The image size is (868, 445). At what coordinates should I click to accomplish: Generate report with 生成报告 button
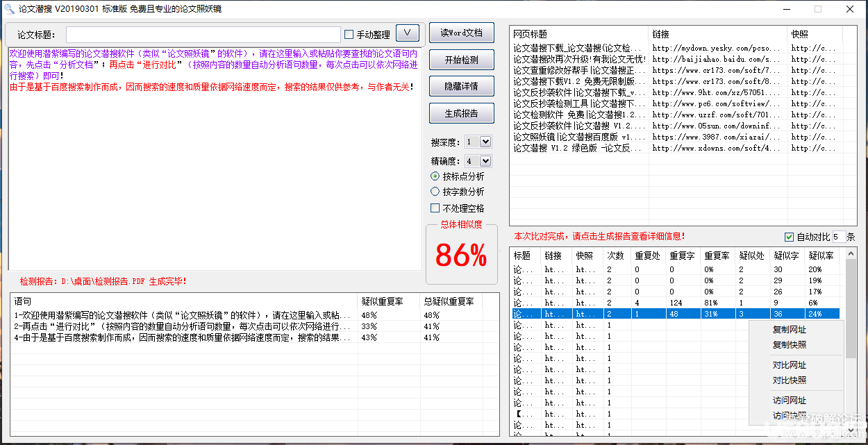point(461,113)
